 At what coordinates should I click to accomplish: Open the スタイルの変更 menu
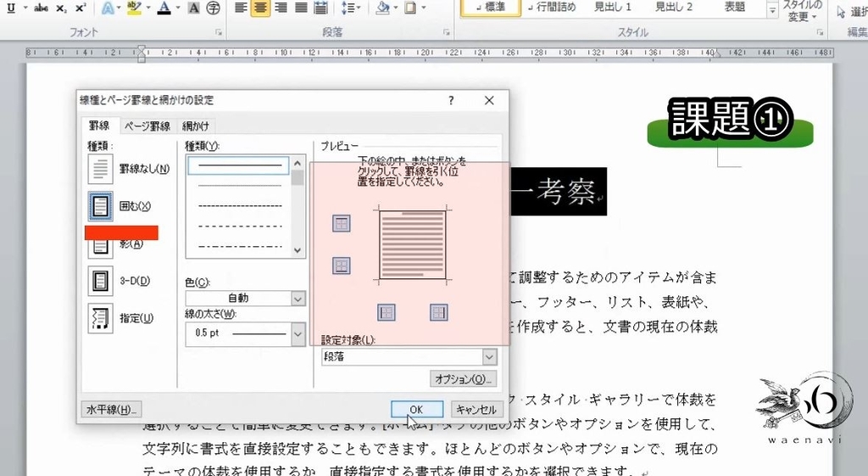(x=802, y=11)
